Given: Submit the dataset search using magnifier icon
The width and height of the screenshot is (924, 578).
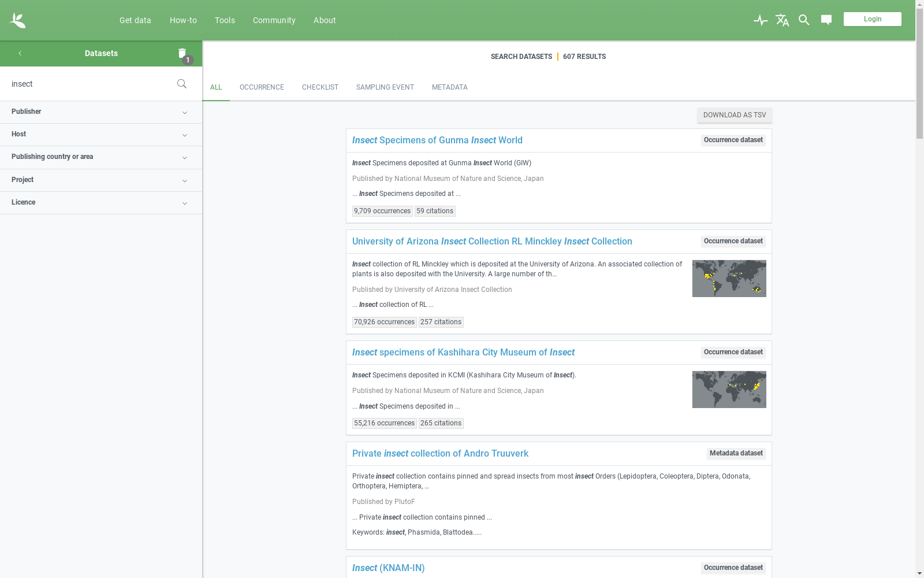Looking at the screenshot, I should point(182,84).
